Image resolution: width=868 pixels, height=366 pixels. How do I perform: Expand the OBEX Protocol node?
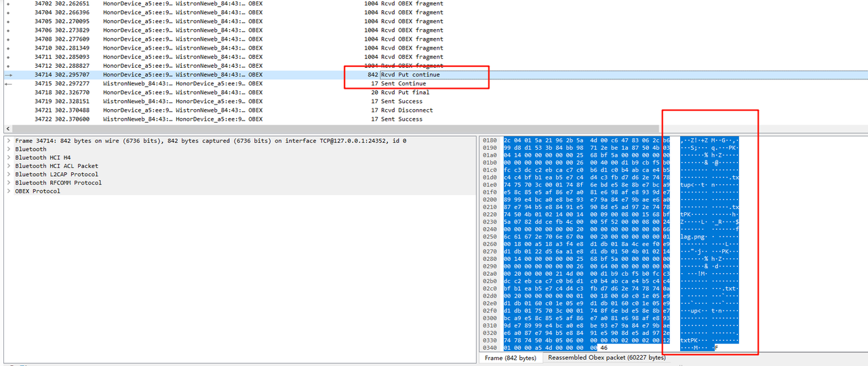8,191
